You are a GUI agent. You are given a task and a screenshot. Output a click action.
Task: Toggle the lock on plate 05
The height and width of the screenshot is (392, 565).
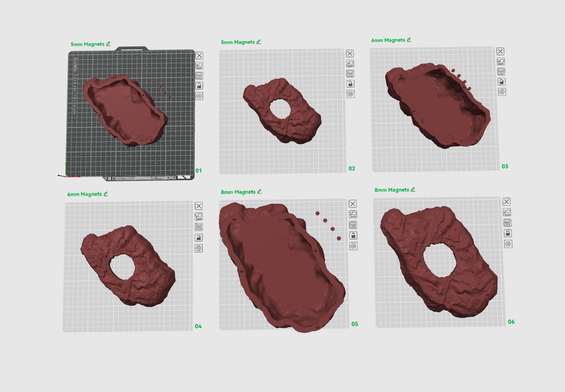click(353, 235)
